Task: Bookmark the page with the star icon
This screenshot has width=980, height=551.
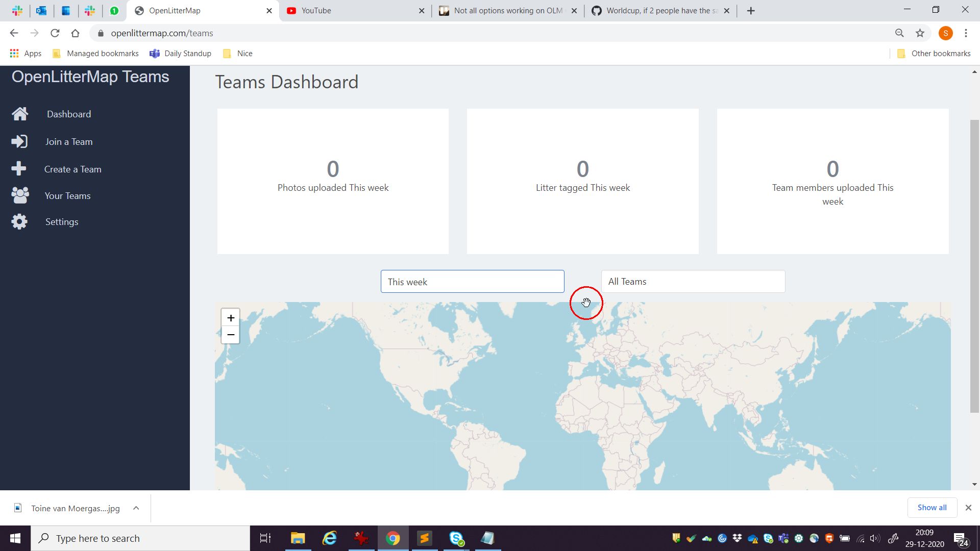Action: coord(920,33)
